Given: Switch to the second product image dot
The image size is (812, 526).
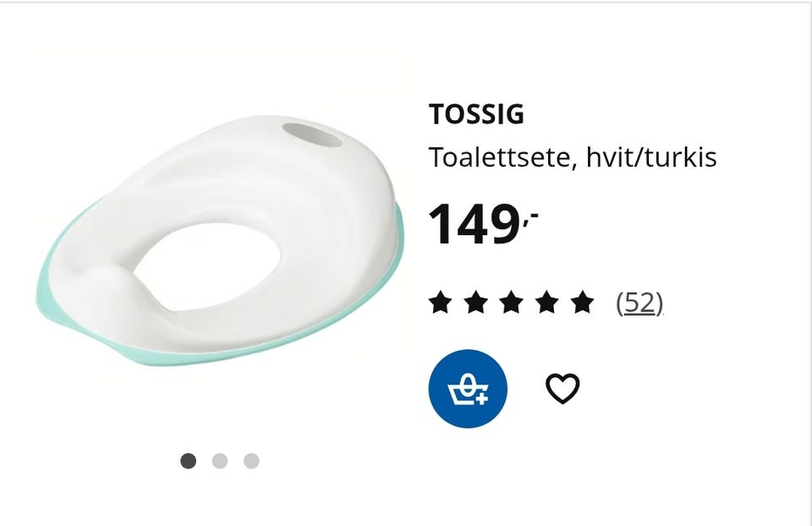Looking at the screenshot, I should [x=220, y=461].
